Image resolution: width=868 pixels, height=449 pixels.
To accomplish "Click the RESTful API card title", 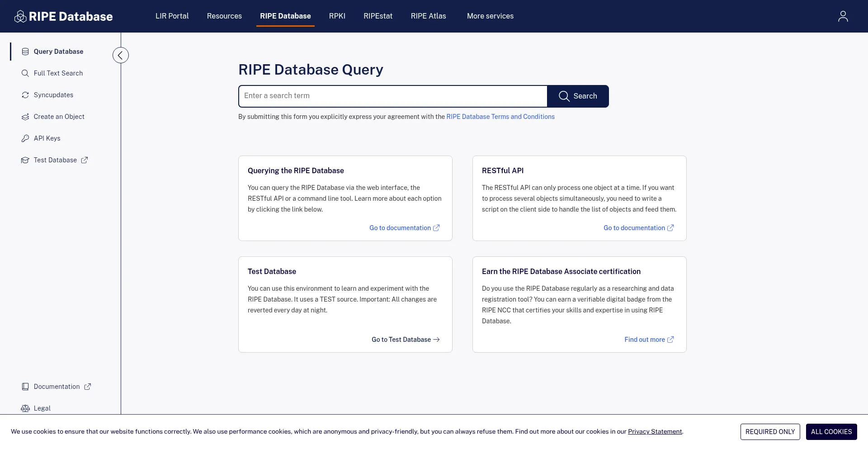I will (x=503, y=170).
